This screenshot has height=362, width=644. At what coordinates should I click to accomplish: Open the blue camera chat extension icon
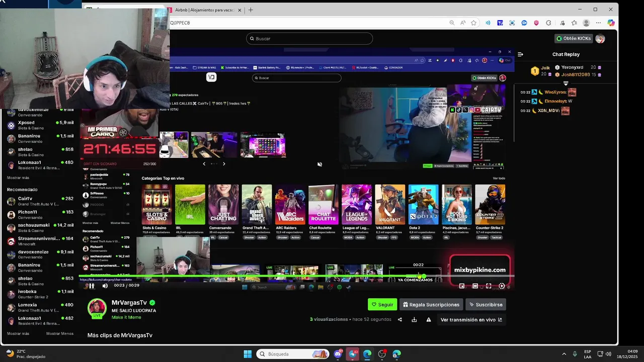tap(524, 23)
